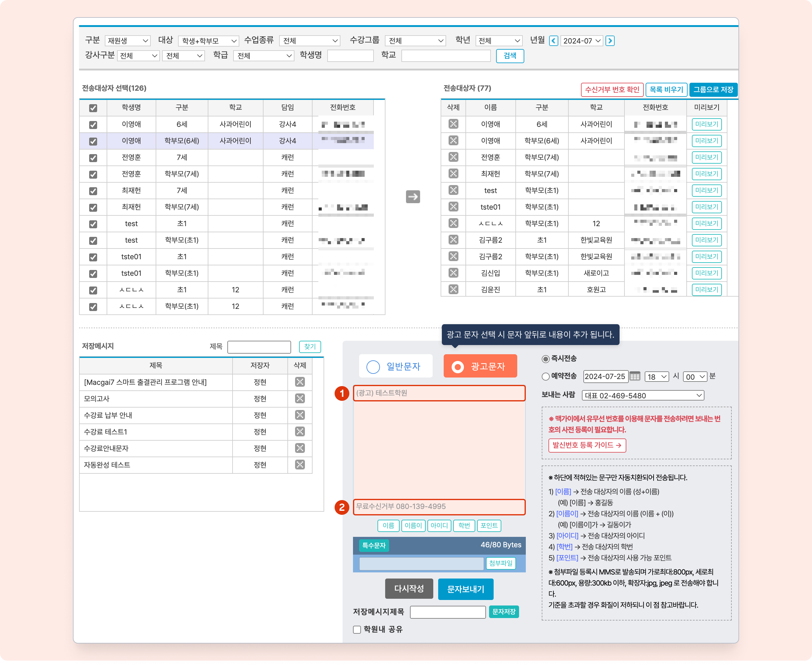Click the 학생명 search input field
This screenshot has width=812, height=668.
click(350, 56)
